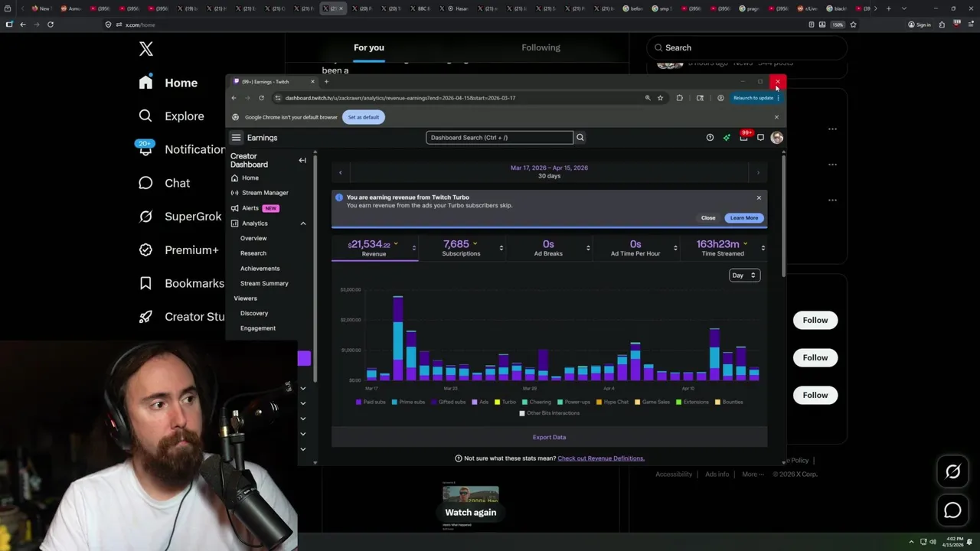Image resolution: width=980 pixels, height=551 pixels.
Task: Click Close on the Turbo banner
Action: pyautogui.click(x=708, y=218)
